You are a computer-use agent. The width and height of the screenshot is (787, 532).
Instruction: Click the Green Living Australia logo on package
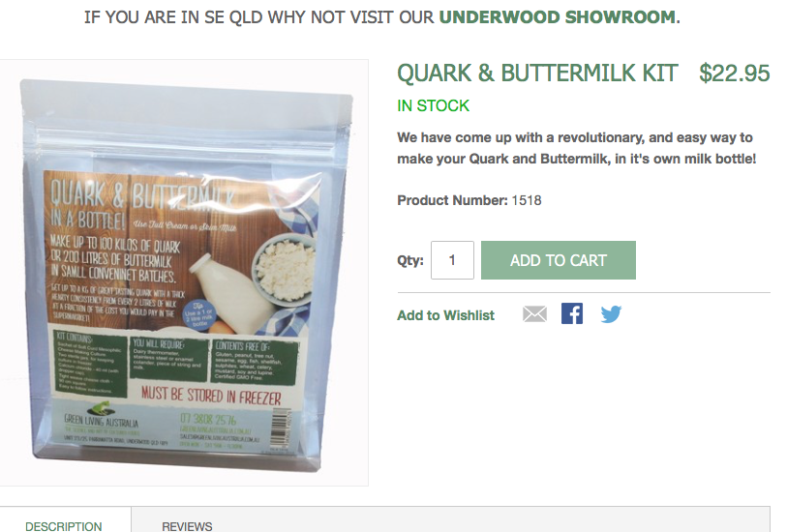(101, 415)
